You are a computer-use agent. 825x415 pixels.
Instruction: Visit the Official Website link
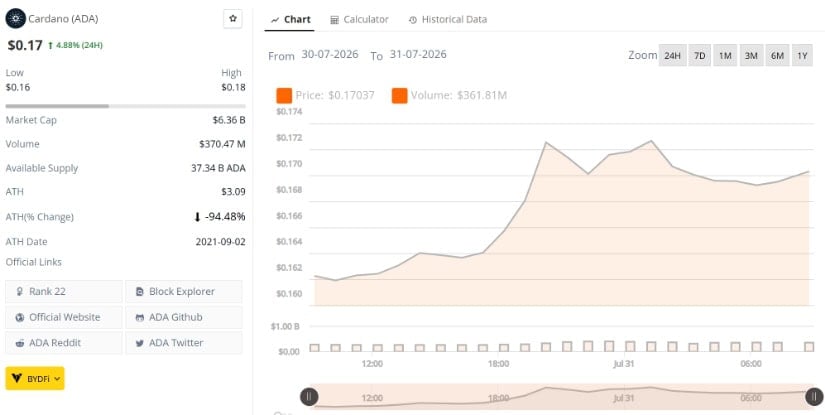pos(64,317)
